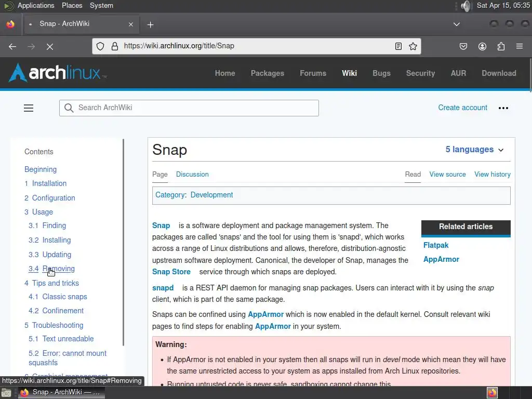The height and width of the screenshot is (399, 532).
Task: Click the clock showing Sat Apr 15
Action: tap(503, 5)
